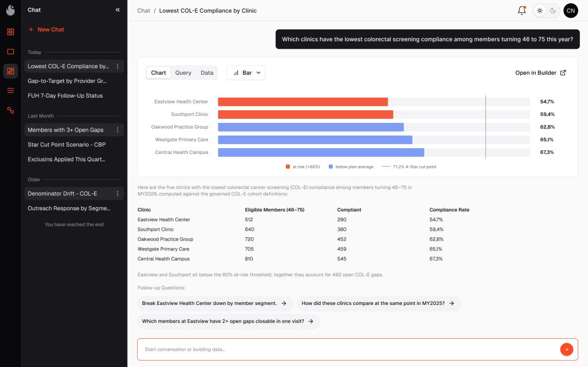This screenshot has width=588, height=367.
Task: Collapse the Chat sidebar panel
Action: point(117,10)
